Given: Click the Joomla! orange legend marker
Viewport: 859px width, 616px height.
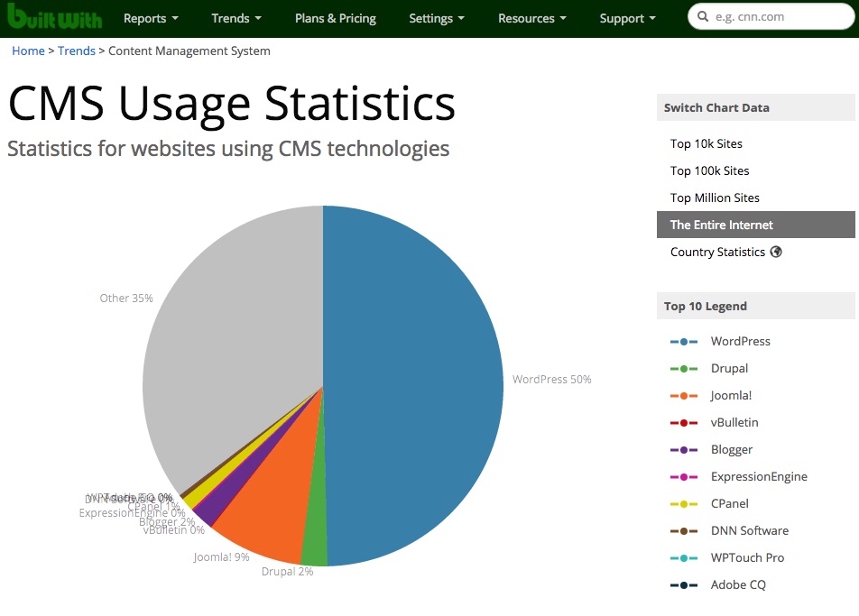Looking at the screenshot, I should coord(684,396).
